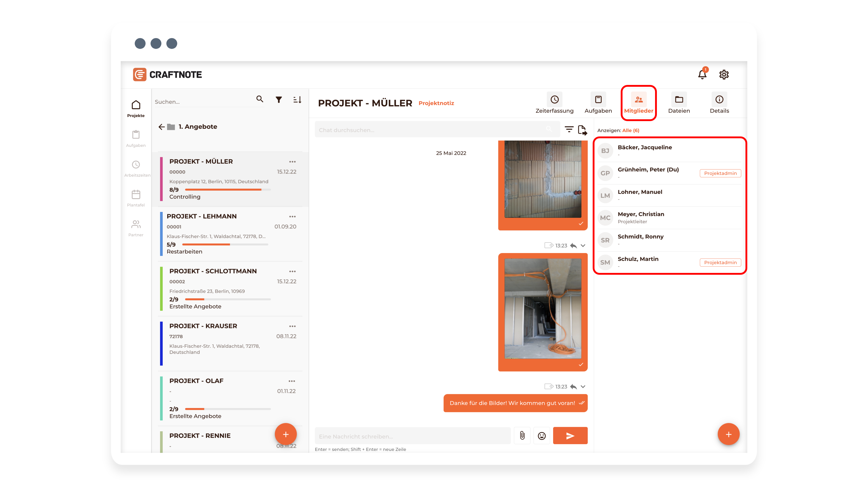This screenshot has height=488, width=868.
Task: Go back from 1. Angebote folder
Action: 161,127
